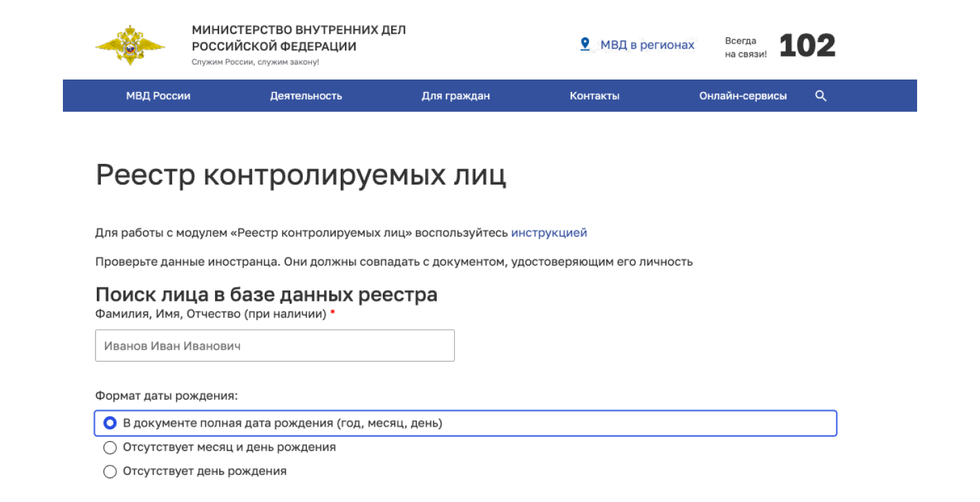This screenshot has height=502, width=980.
Task: Click the Поиск лица в базе данных heading
Action: coord(266,295)
